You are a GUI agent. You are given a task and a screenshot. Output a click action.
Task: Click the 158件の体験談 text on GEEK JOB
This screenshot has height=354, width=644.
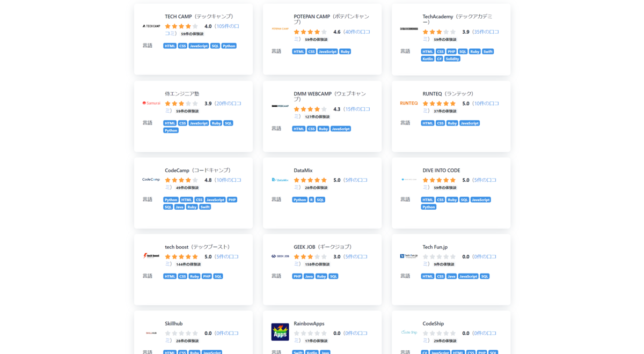click(x=317, y=264)
